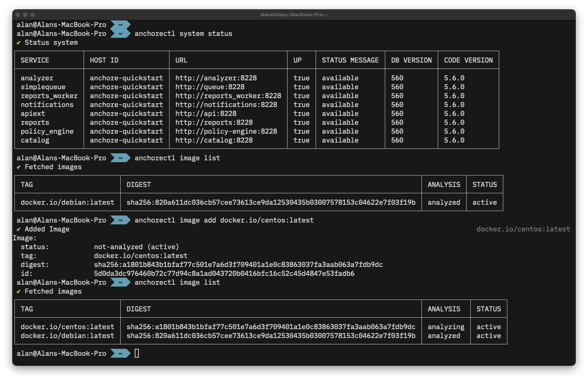
Task: Click the terminal cursor at the last prompt
Action: pos(137,354)
